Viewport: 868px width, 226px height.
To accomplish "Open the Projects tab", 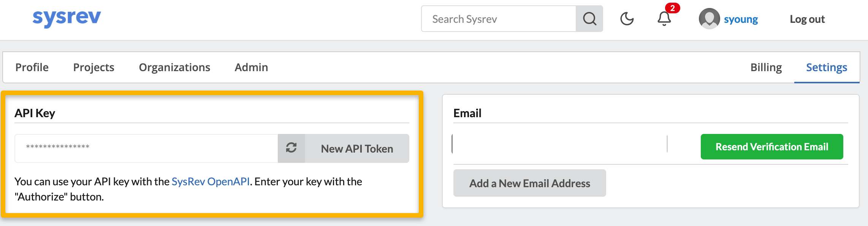I will click(93, 67).
